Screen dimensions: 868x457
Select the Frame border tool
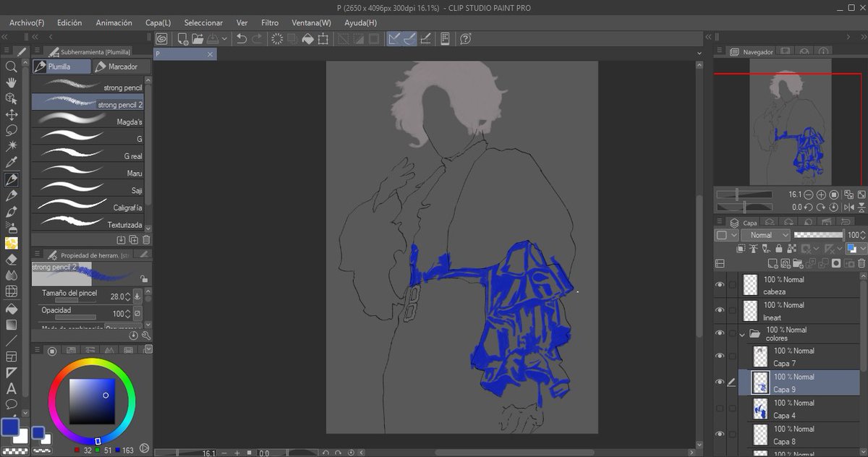pyautogui.click(x=12, y=356)
